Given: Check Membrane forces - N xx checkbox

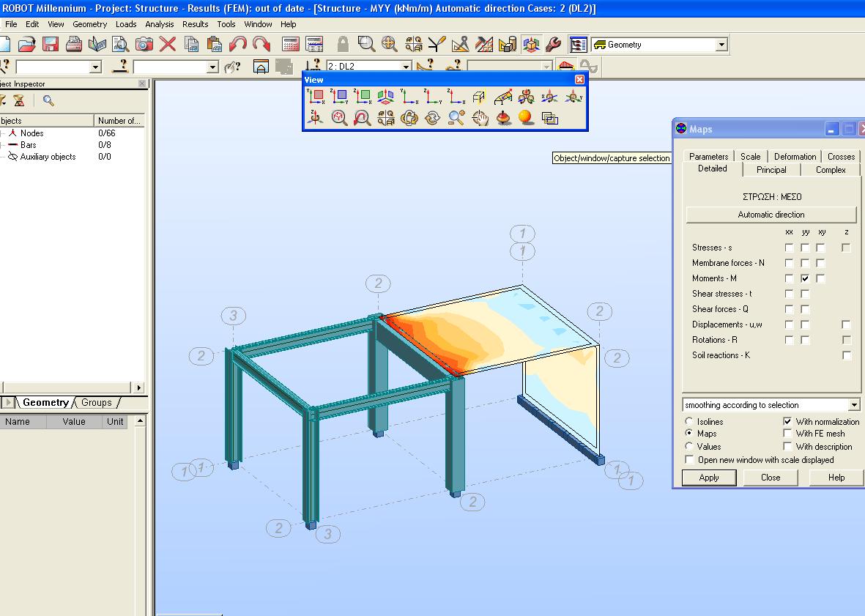Looking at the screenshot, I should [x=790, y=263].
